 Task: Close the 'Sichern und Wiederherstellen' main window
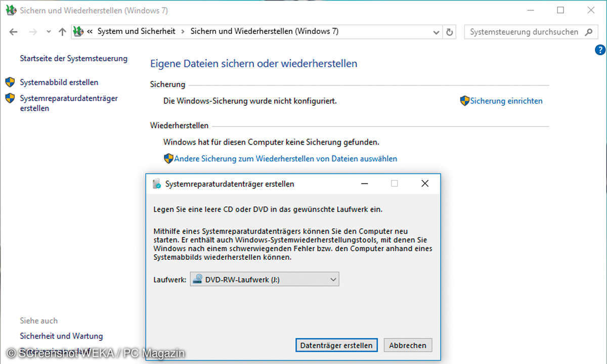pyautogui.click(x=591, y=10)
